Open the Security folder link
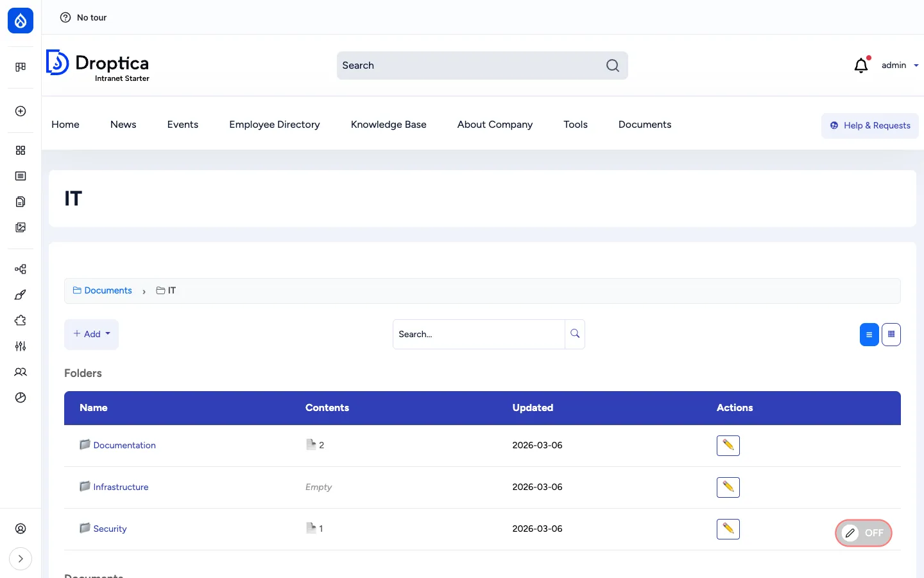The image size is (924, 578). tap(110, 529)
